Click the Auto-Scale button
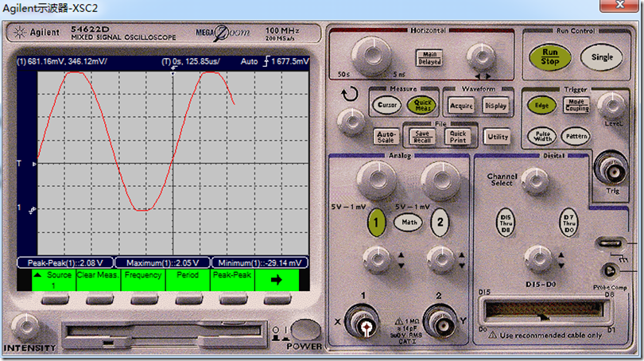Image resolution: width=644 pixels, height=361 pixels. point(386,137)
